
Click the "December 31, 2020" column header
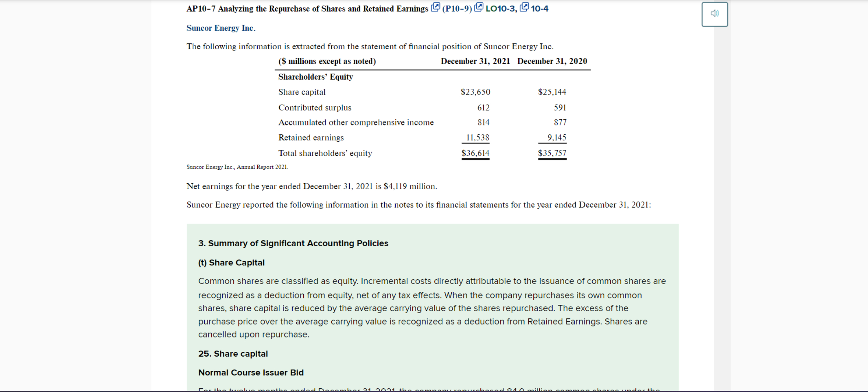pyautogui.click(x=552, y=61)
